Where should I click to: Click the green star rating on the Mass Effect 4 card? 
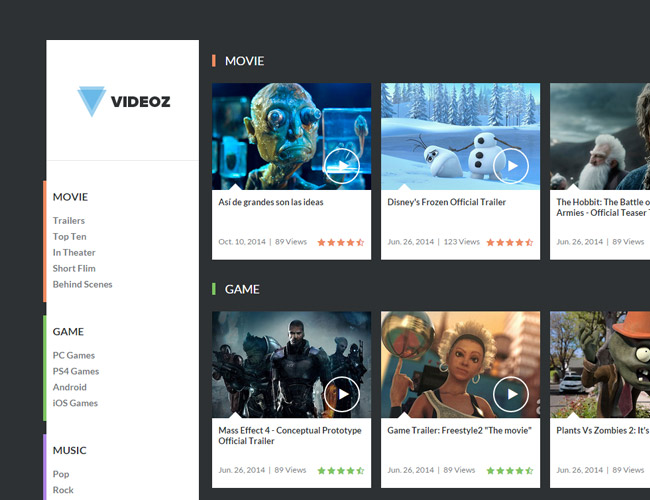click(x=341, y=471)
